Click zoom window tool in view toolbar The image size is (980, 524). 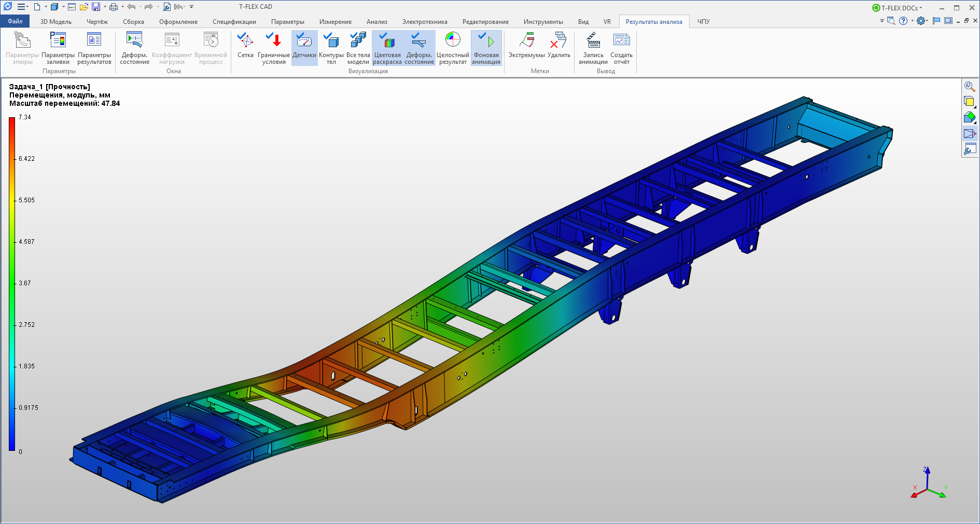tap(970, 87)
